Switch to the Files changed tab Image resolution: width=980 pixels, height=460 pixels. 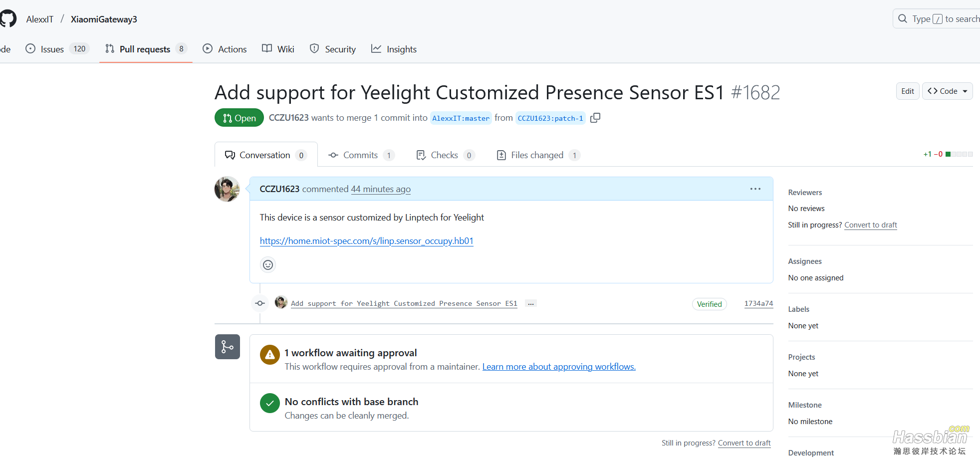(x=537, y=155)
